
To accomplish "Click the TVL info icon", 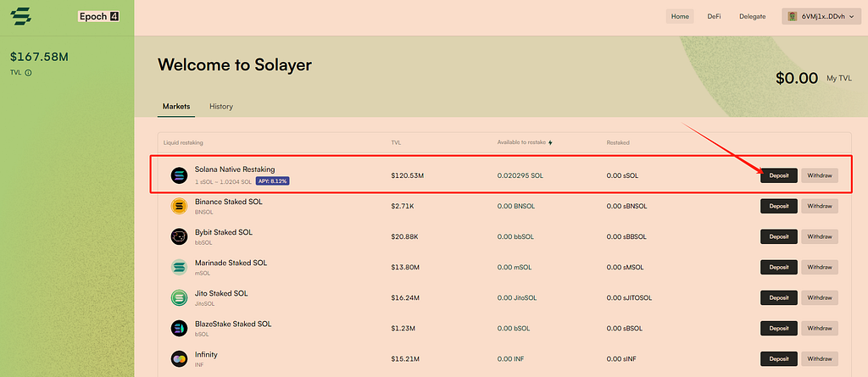I will pos(28,73).
